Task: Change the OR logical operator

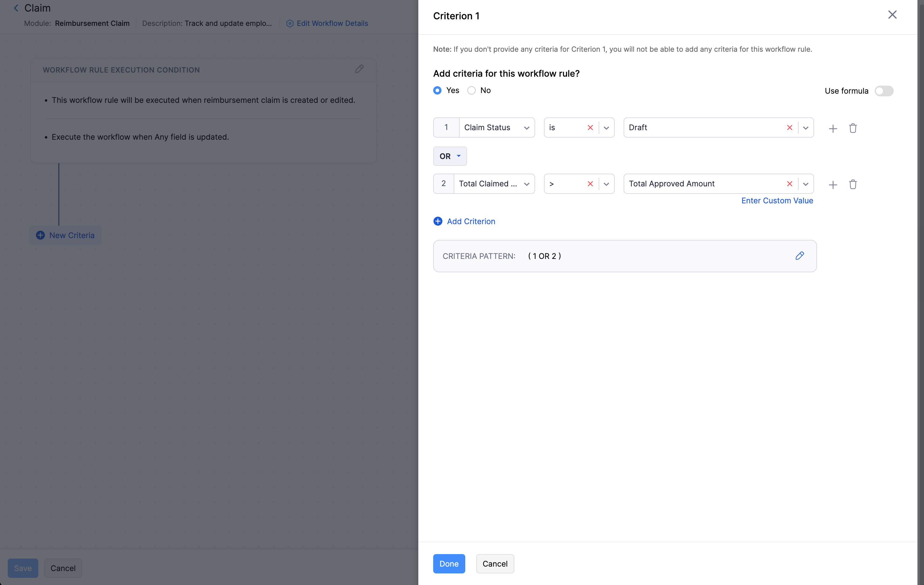Action: tap(450, 156)
